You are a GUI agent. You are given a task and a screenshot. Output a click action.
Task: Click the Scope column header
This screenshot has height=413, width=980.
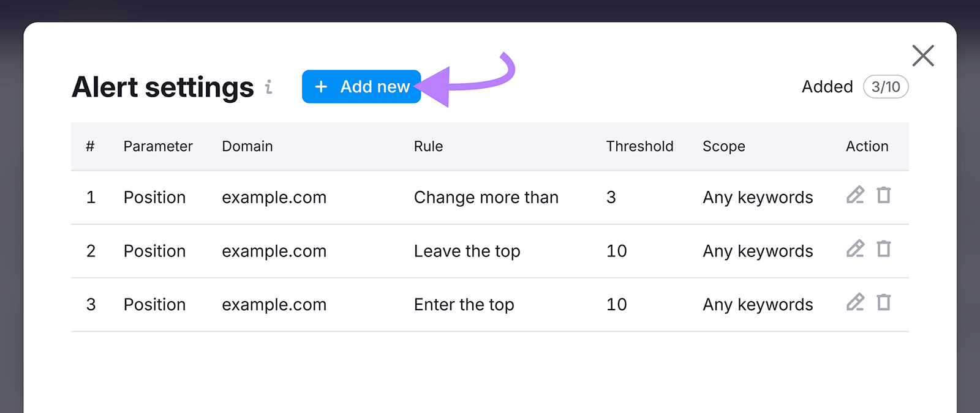pyautogui.click(x=724, y=146)
